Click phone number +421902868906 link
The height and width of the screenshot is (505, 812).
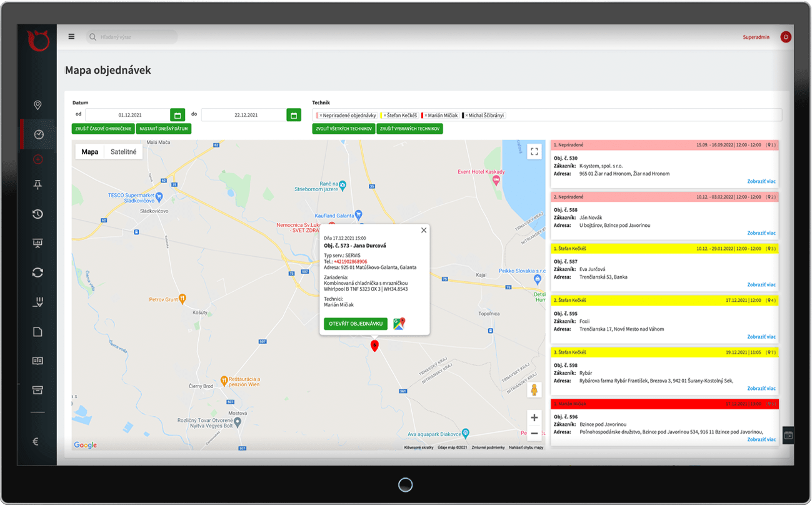click(x=351, y=261)
